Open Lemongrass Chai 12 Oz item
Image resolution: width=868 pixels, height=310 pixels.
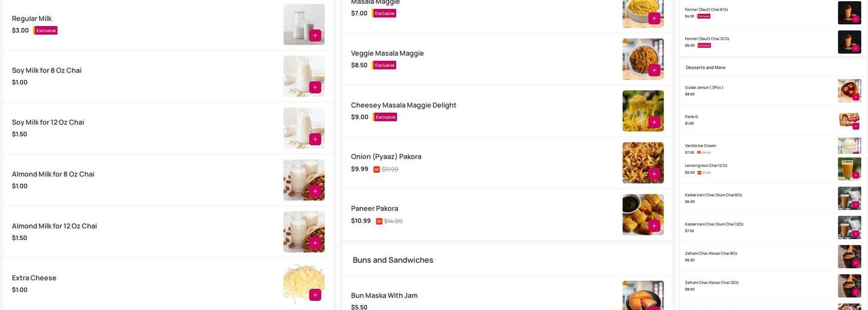pyautogui.click(x=706, y=166)
